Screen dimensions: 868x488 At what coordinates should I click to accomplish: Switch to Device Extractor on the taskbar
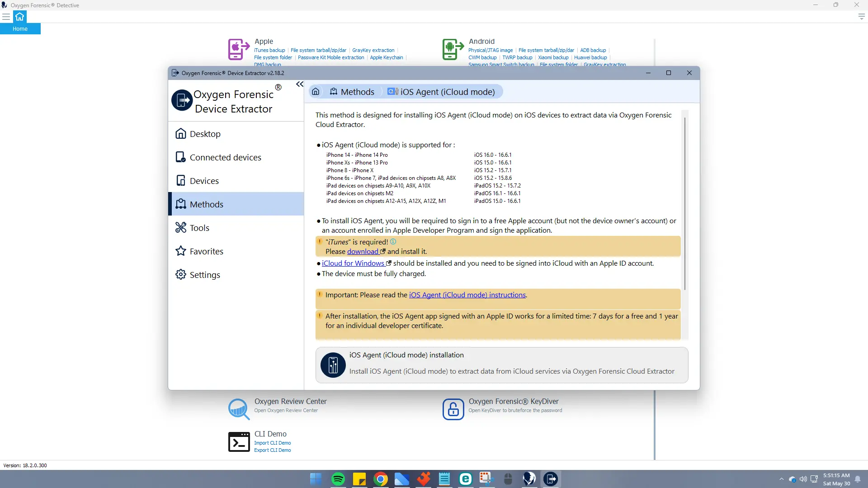pos(551,479)
